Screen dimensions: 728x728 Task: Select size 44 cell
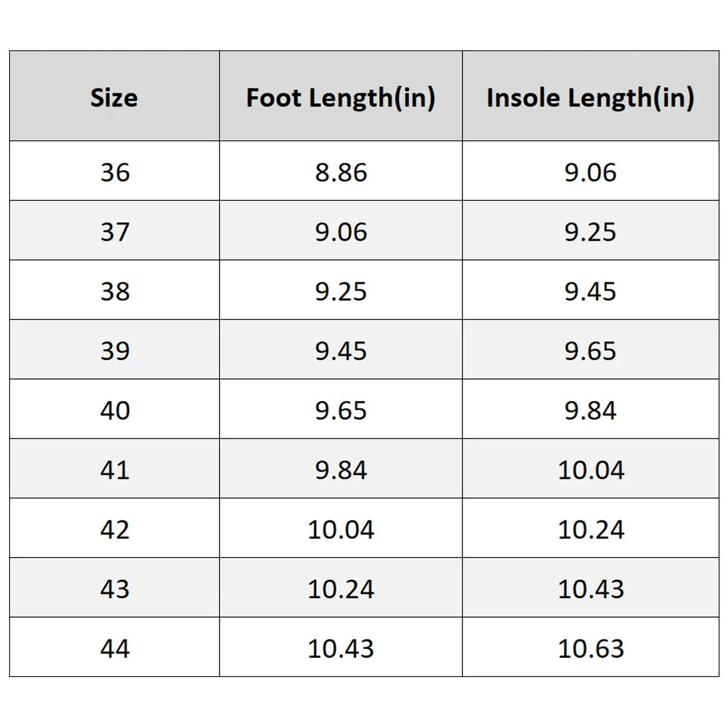coord(114,647)
